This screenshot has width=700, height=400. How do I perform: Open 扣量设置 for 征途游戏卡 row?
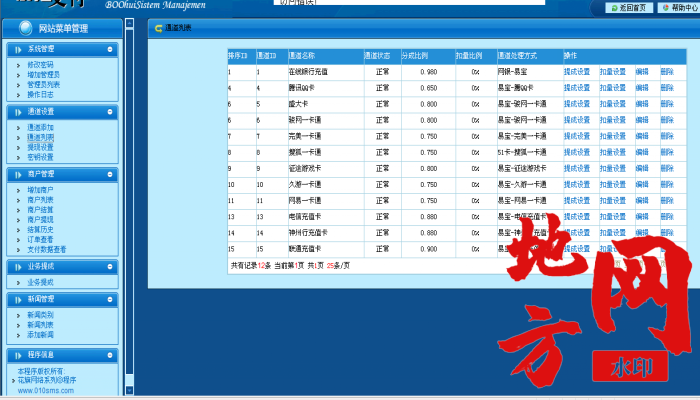pyautogui.click(x=612, y=168)
